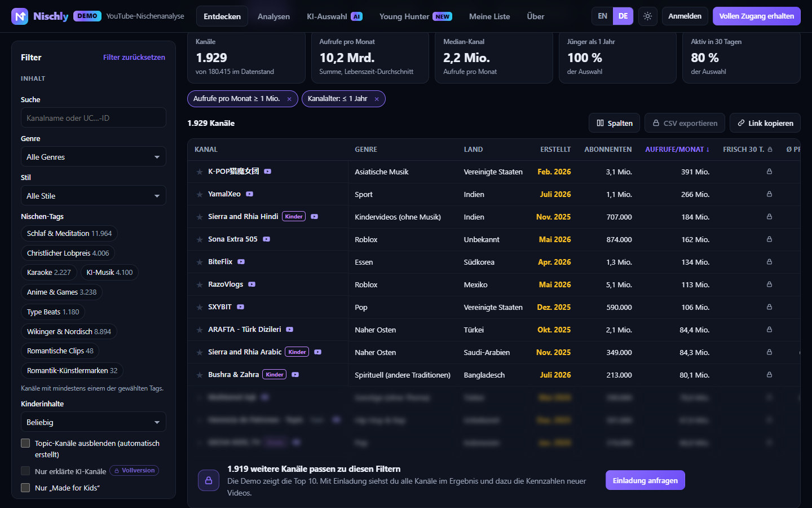
Task: Go to the Analysen tab
Action: [x=273, y=16]
